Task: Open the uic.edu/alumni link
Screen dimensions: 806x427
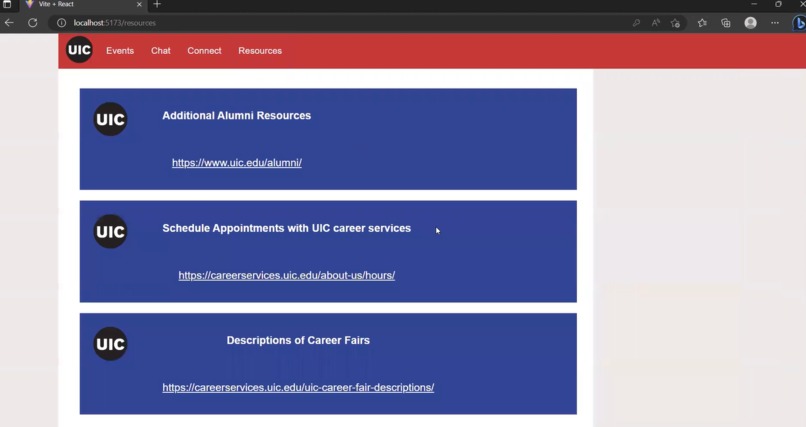Action: pyautogui.click(x=236, y=163)
